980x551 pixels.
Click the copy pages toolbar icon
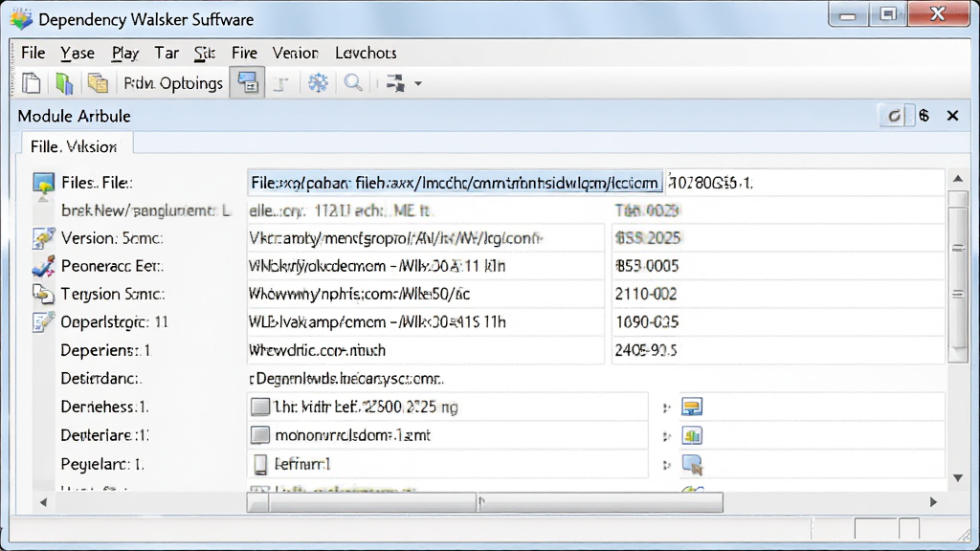(x=98, y=83)
